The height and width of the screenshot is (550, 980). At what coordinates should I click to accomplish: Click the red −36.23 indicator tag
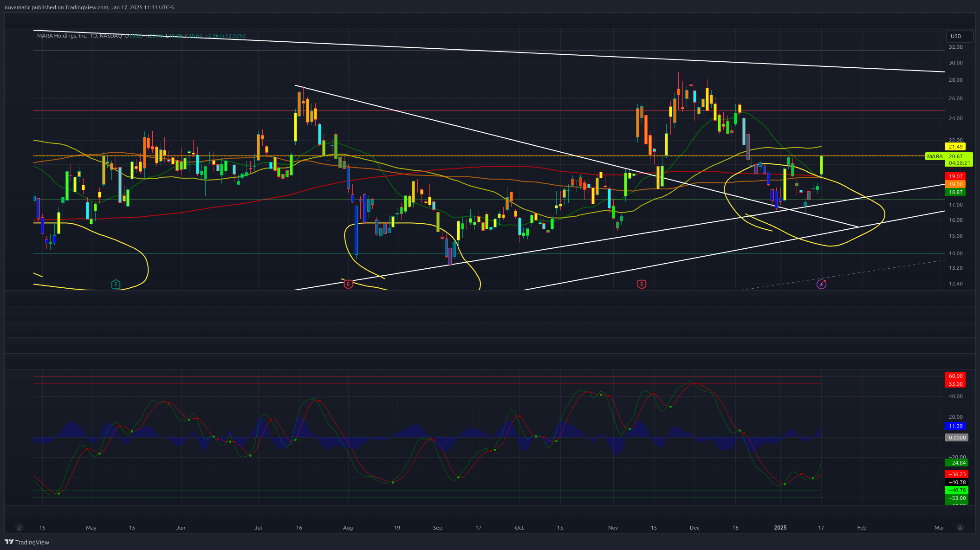[x=957, y=474]
